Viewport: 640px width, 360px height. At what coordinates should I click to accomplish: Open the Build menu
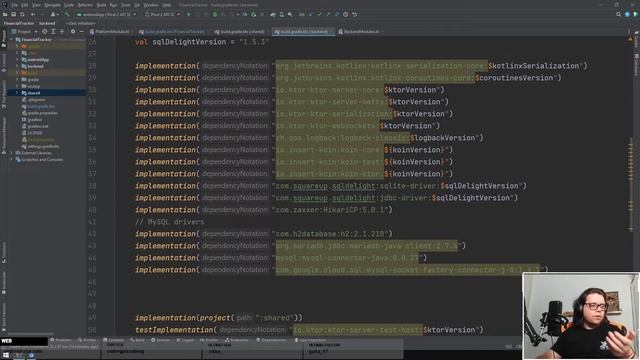101,5
